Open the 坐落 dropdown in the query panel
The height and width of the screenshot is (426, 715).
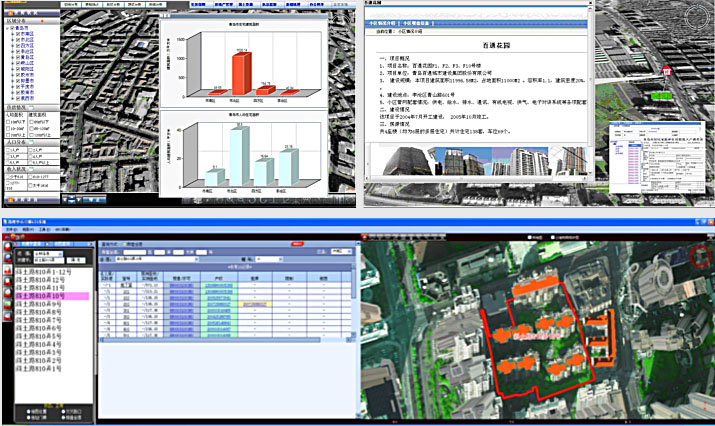(157, 259)
